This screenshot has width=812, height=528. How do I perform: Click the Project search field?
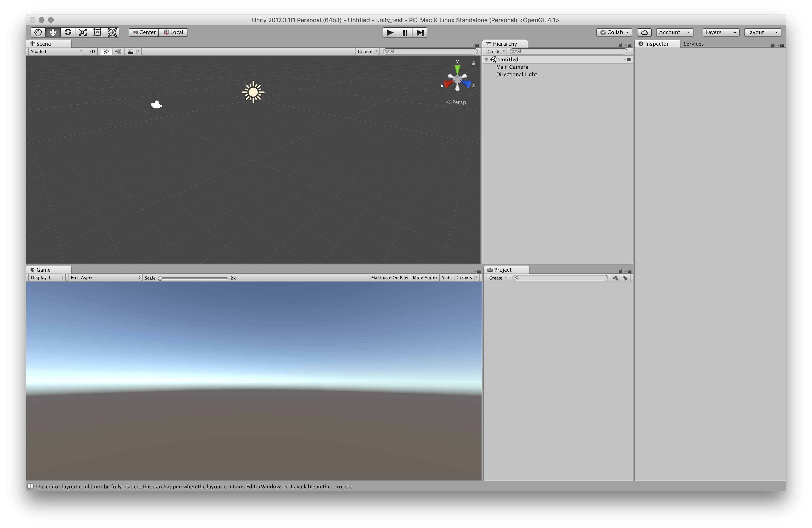[560, 278]
